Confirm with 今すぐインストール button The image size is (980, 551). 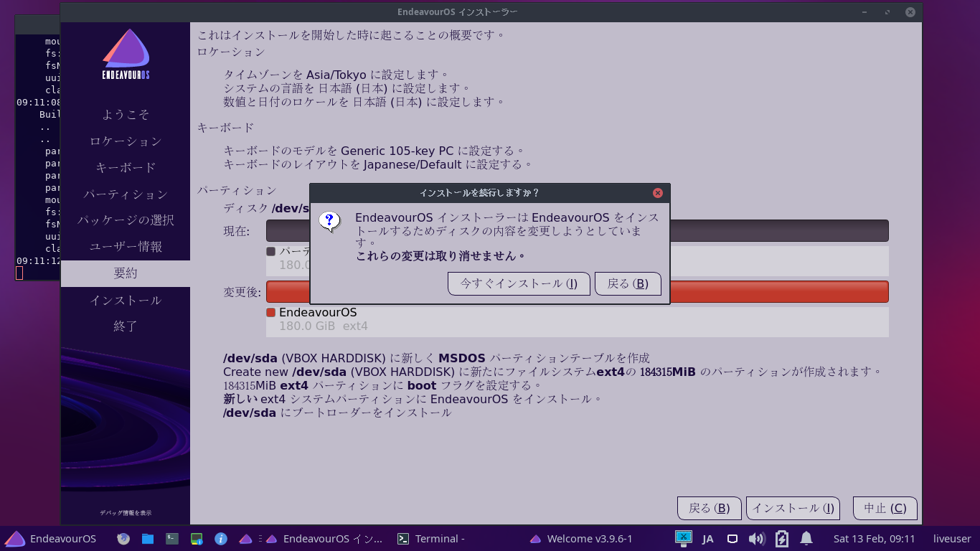click(519, 283)
